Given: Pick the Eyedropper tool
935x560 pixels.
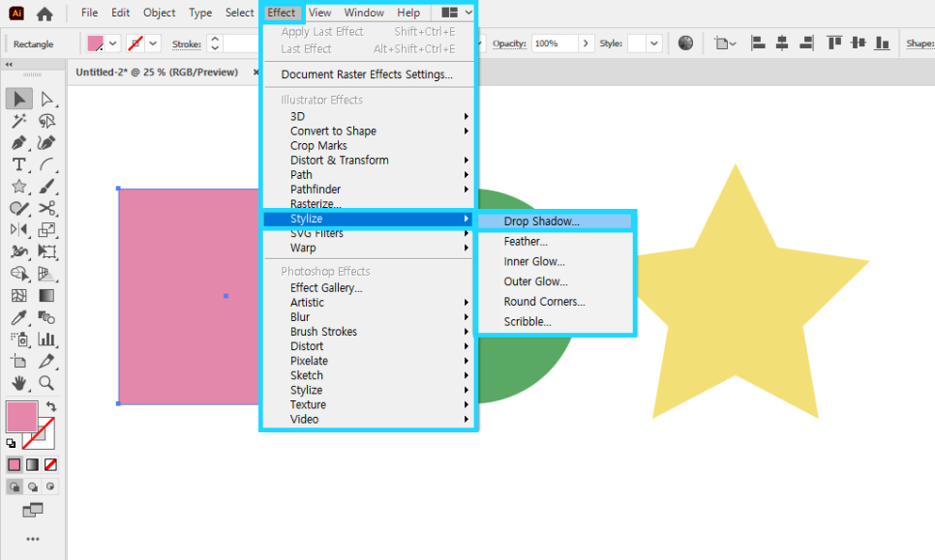Looking at the screenshot, I should tap(19, 317).
